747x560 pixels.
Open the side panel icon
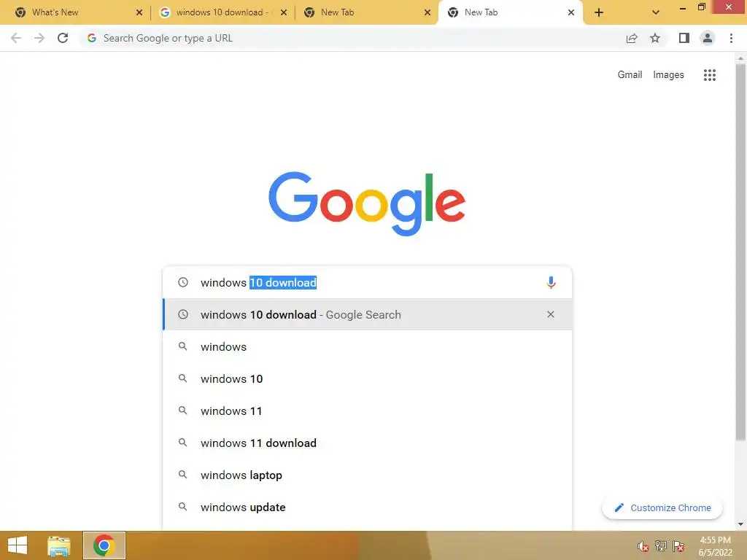684,38
